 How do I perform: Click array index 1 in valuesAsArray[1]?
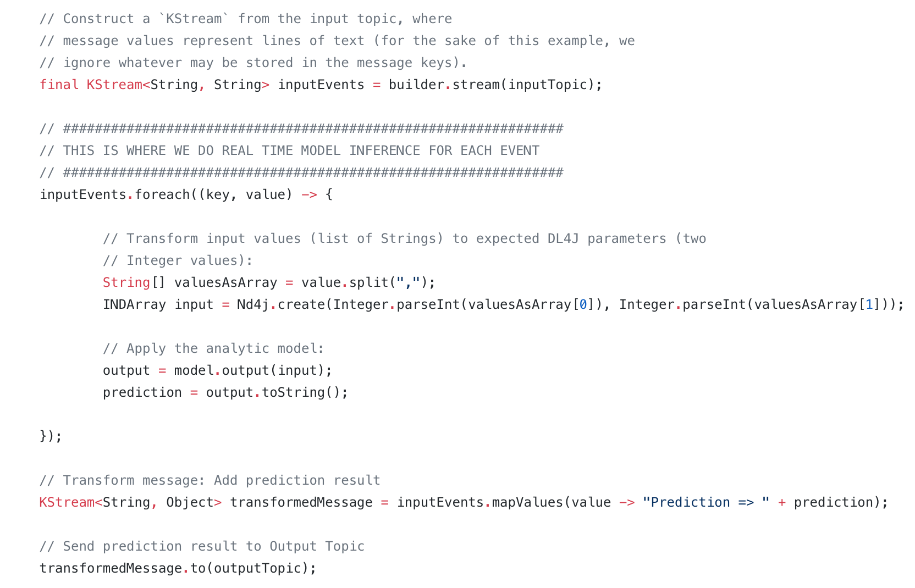[x=869, y=304]
